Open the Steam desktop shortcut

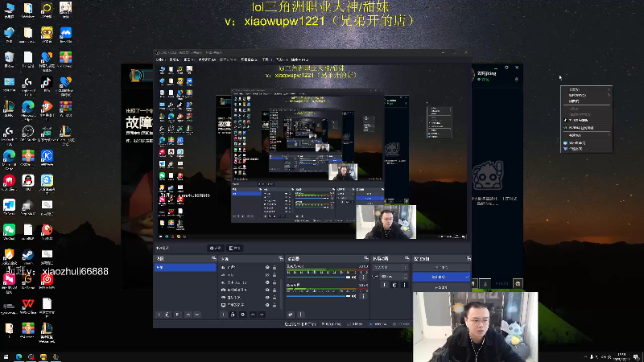[x=27, y=257]
